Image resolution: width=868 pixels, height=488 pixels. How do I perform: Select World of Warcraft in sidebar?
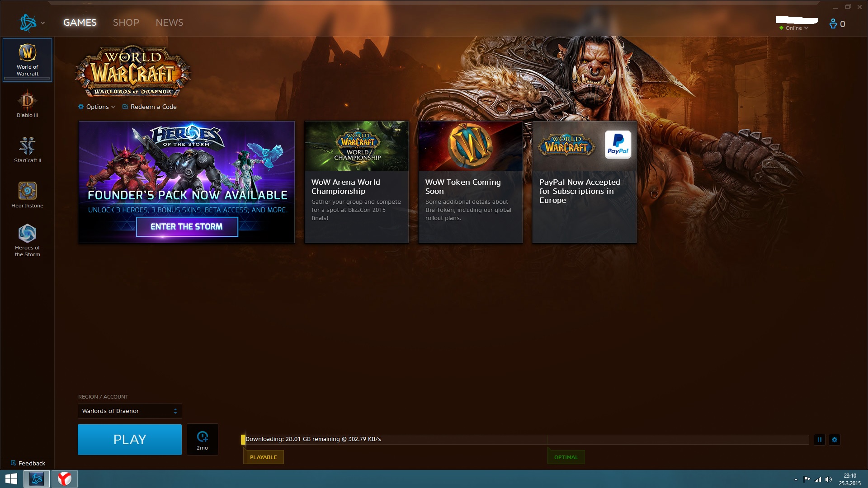(x=28, y=60)
